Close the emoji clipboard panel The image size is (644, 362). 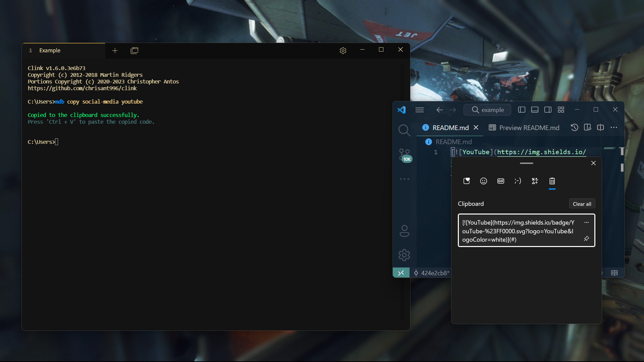tap(593, 163)
